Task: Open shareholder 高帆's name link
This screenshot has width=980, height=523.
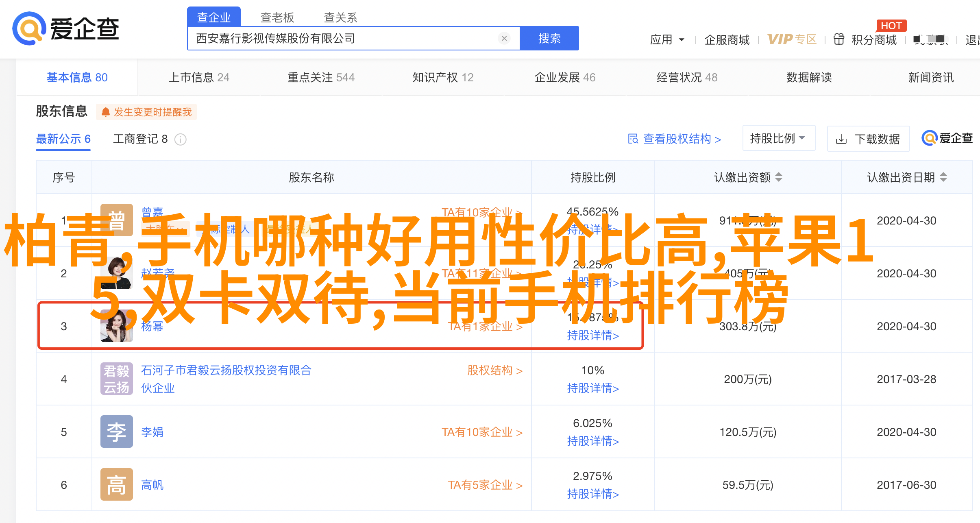Action: pos(152,485)
